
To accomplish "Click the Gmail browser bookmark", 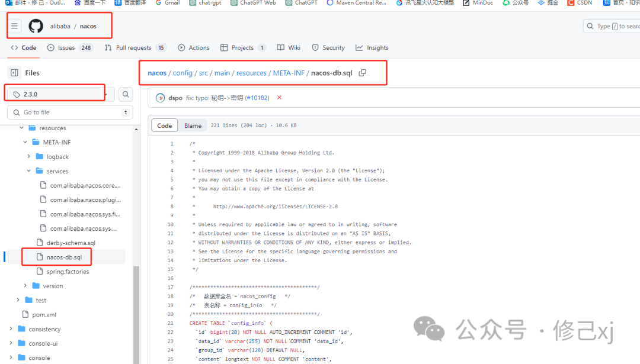I will (x=167, y=3).
